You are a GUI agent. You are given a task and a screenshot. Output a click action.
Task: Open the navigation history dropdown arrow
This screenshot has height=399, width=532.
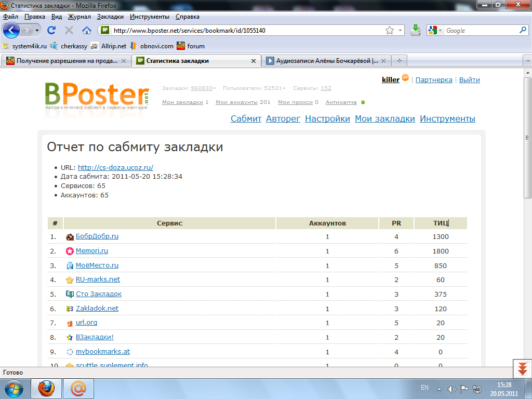click(x=37, y=31)
